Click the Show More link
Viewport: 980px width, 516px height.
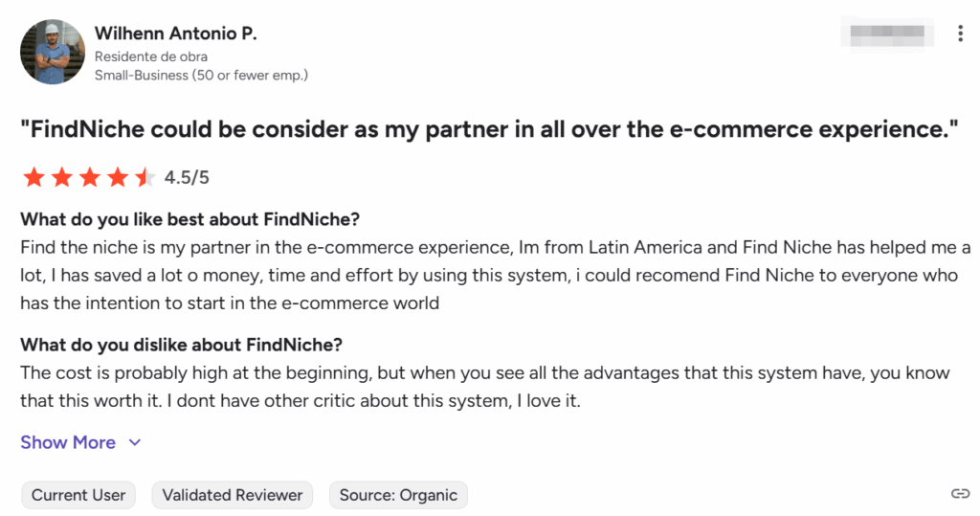pyautogui.click(x=68, y=442)
